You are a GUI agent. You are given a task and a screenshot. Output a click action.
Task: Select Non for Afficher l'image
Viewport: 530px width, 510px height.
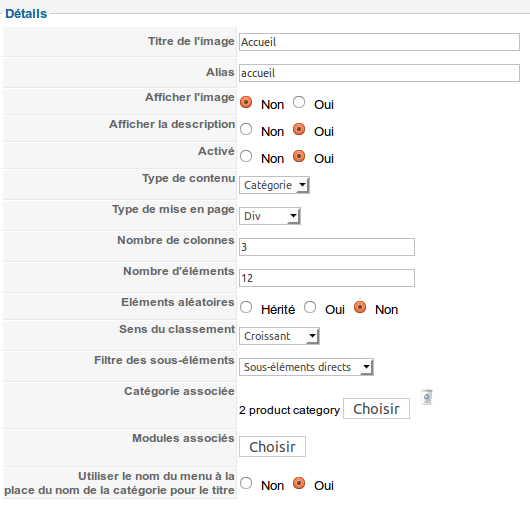pyautogui.click(x=246, y=102)
